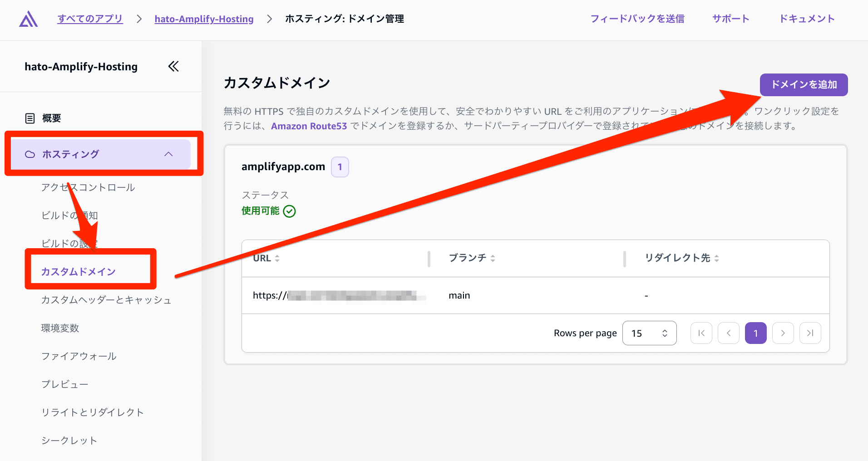Select アクセスコントロール in sidebar
Screen dimensions: 868x461
click(x=88, y=187)
